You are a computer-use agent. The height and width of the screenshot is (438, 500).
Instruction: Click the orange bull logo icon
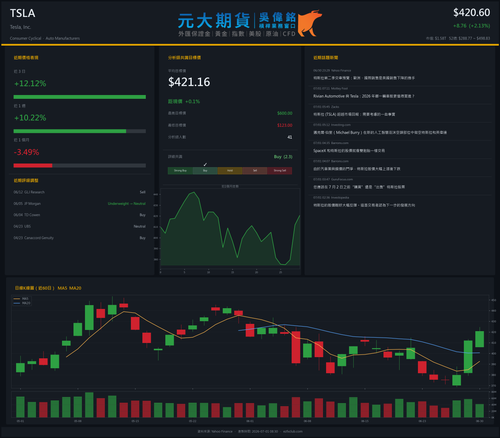point(310,23)
